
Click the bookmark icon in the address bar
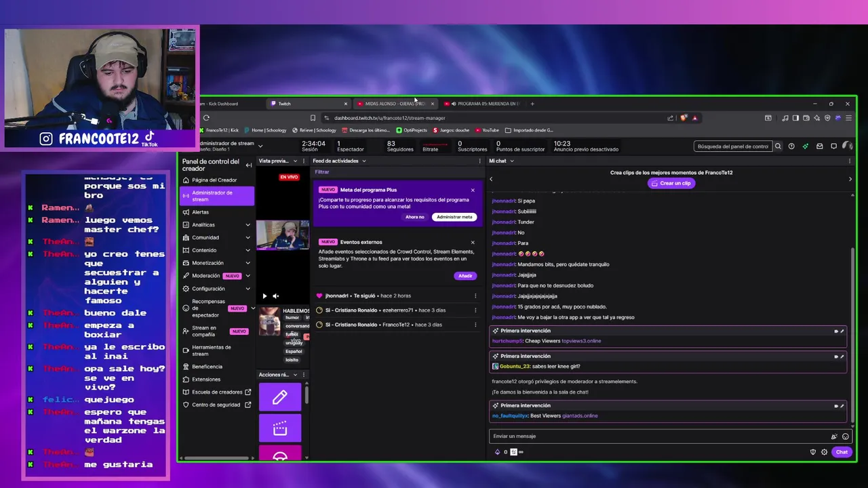pyautogui.click(x=313, y=118)
